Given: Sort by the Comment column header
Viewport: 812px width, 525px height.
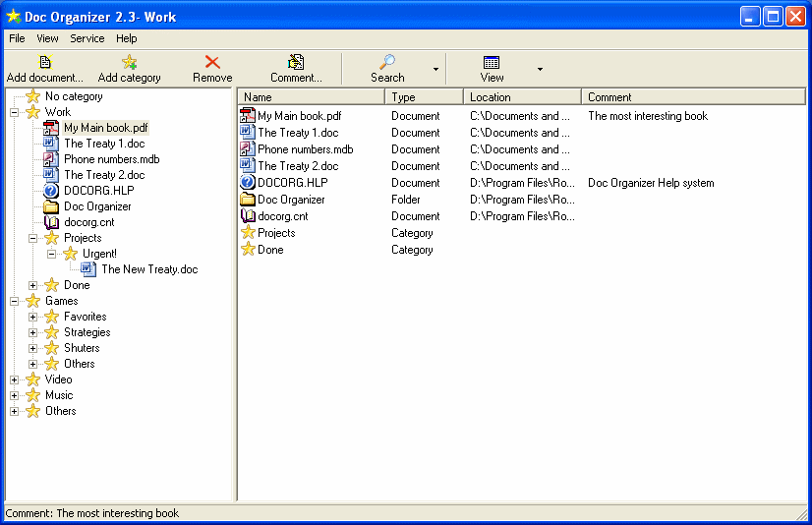Looking at the screenshot, I should pyautogui.click(x=693, y=96).
